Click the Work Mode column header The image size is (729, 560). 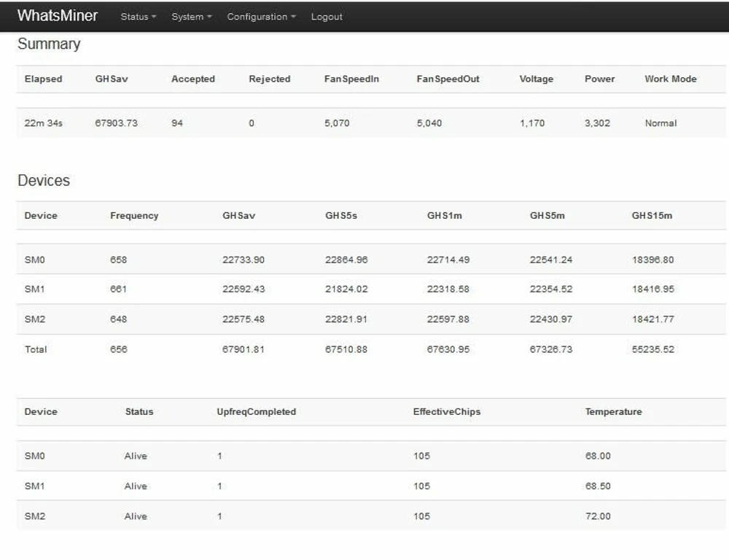(x=671, y=79)
